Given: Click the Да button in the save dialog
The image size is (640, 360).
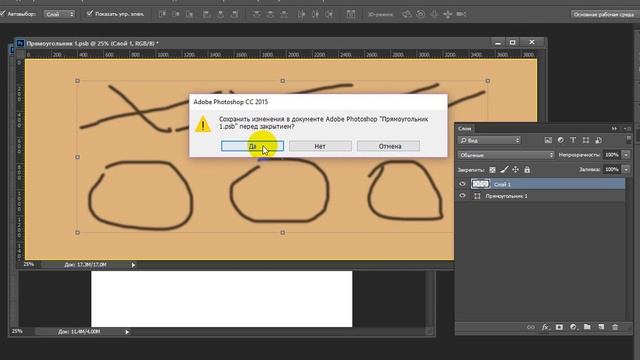Looking at the screenshot, I should 252,146.
